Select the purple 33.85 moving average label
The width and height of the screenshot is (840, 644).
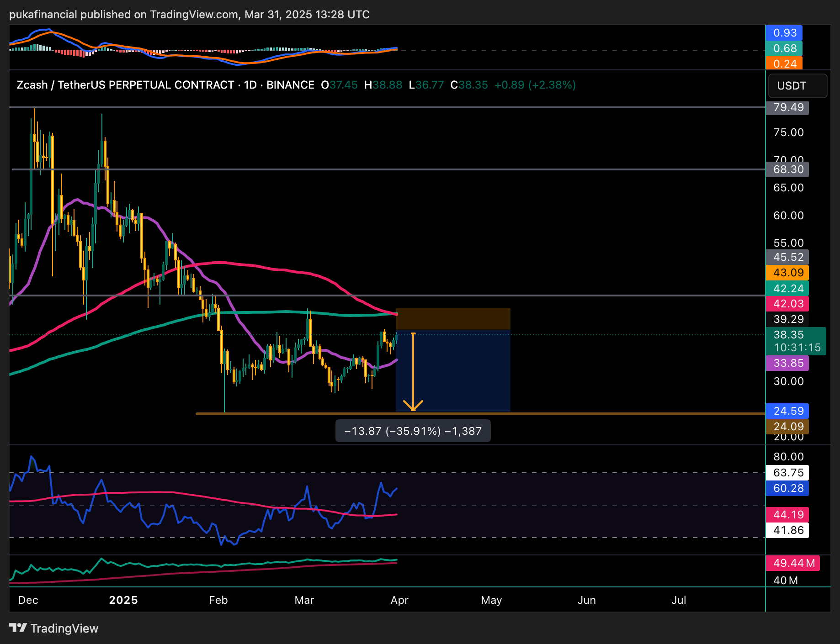tap(788, 363)
